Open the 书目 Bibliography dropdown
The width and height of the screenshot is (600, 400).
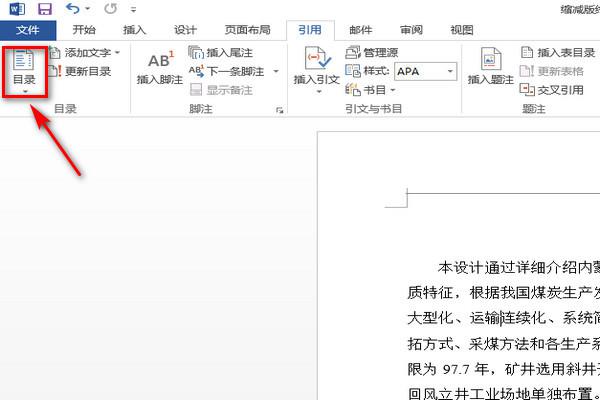tap(370, 90)
